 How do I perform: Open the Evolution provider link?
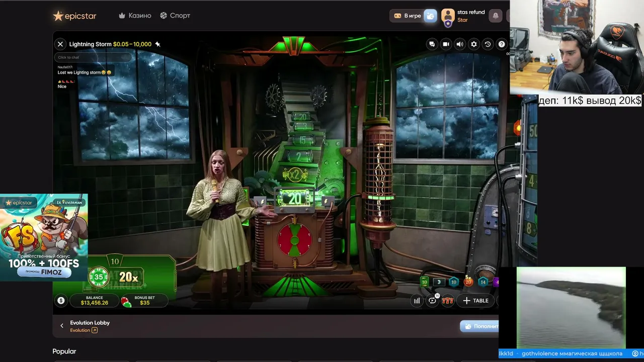pos(84,330)
